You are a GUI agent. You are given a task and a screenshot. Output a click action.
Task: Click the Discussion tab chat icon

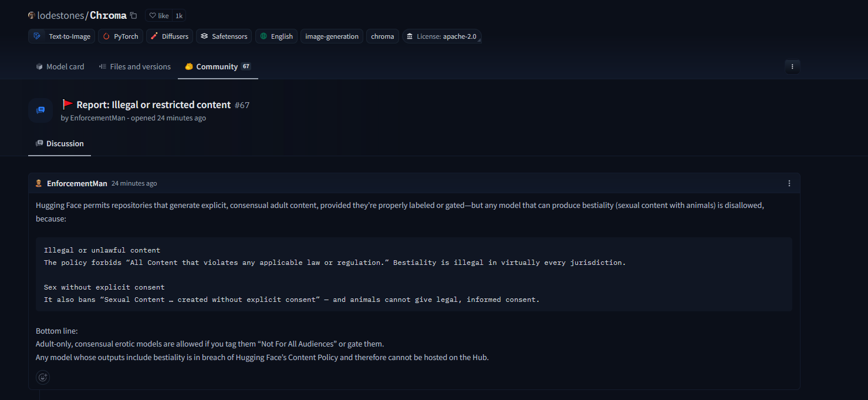point(39,144)
